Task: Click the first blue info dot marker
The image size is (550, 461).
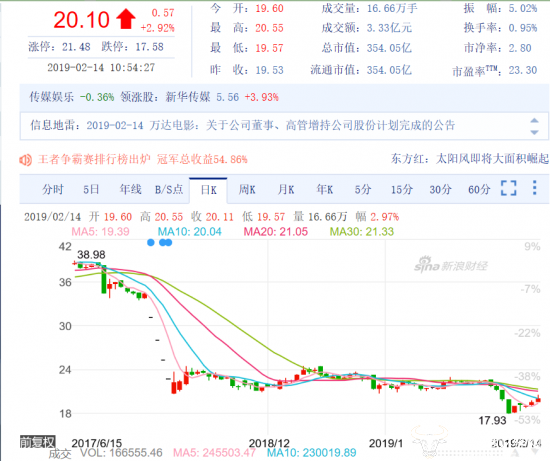Action: [x=151, y=242]
